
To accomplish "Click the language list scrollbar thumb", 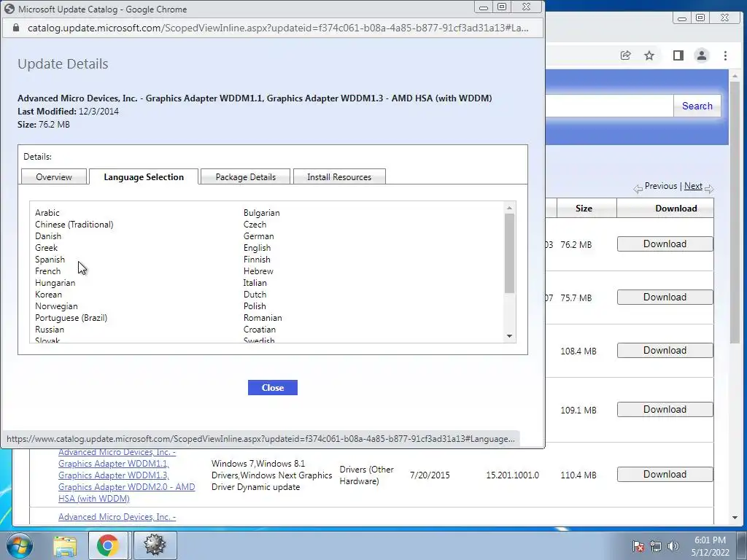I will point(509,253).
